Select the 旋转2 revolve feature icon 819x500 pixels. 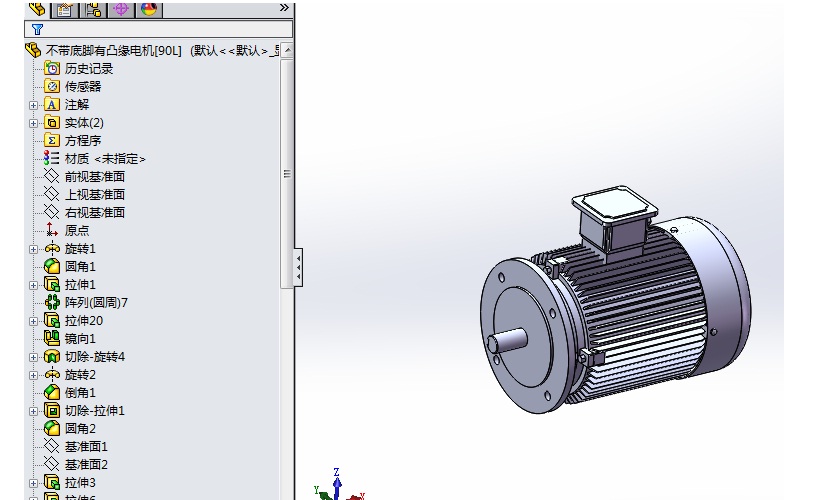52,375
